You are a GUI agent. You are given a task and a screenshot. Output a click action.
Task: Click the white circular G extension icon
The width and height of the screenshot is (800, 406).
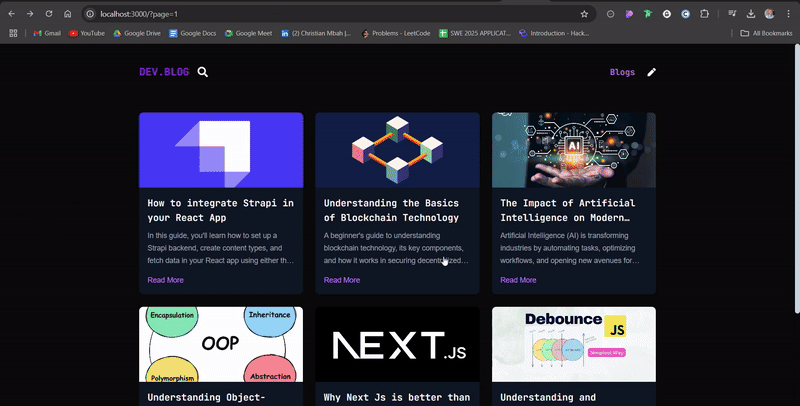click(x=667, y=14)
